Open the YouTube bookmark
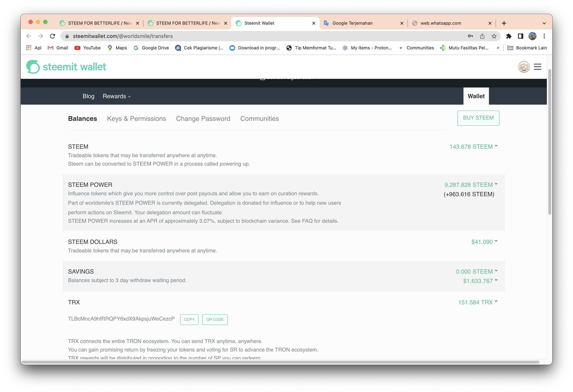Screen dimensions: 573x392 [x=88, y=48]
